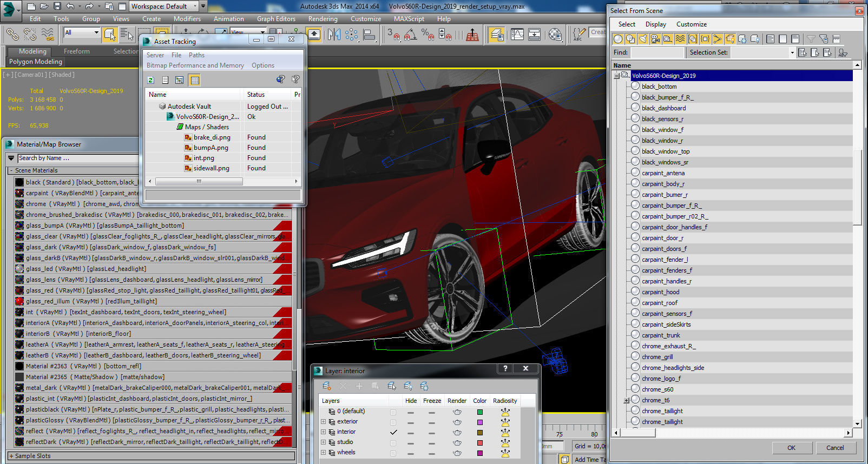This screenshot has height=464, width=868.
Task: Toggle Display Cameras filter
Action: tap(655, 39)
